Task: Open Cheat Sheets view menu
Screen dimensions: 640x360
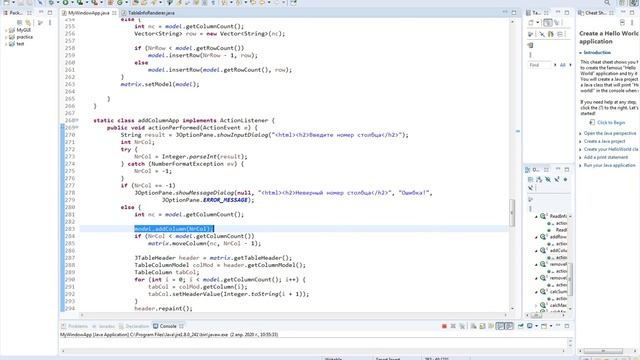Action: click(632, 23)
